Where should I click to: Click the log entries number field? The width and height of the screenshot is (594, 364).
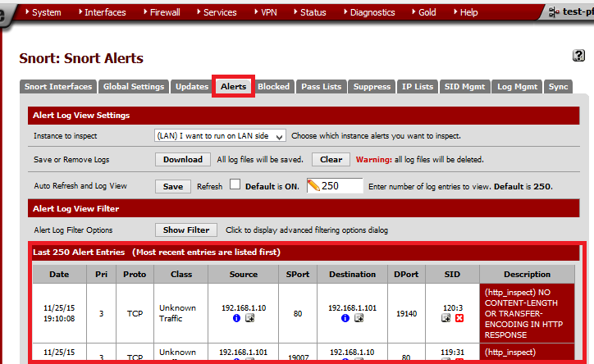coord(340,186)
